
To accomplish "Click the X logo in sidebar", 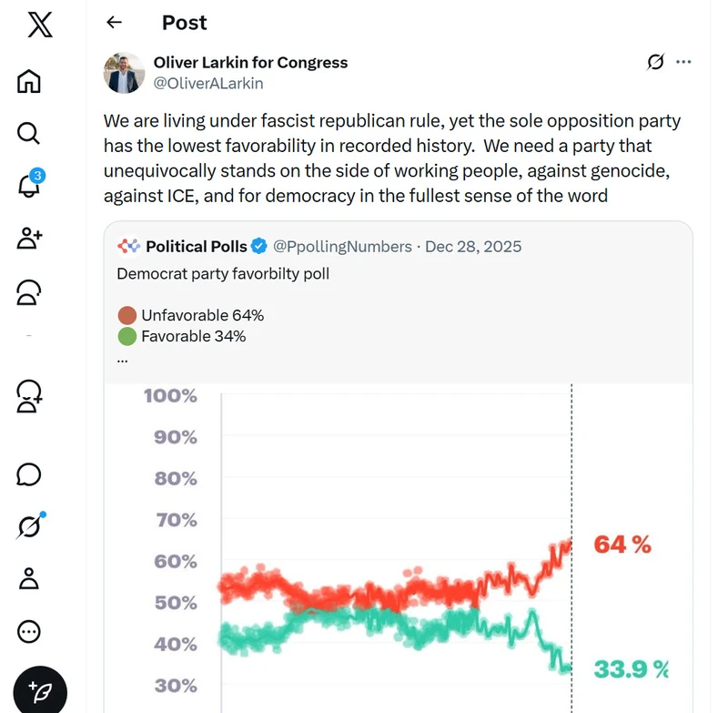I will (x=40, y=25).
